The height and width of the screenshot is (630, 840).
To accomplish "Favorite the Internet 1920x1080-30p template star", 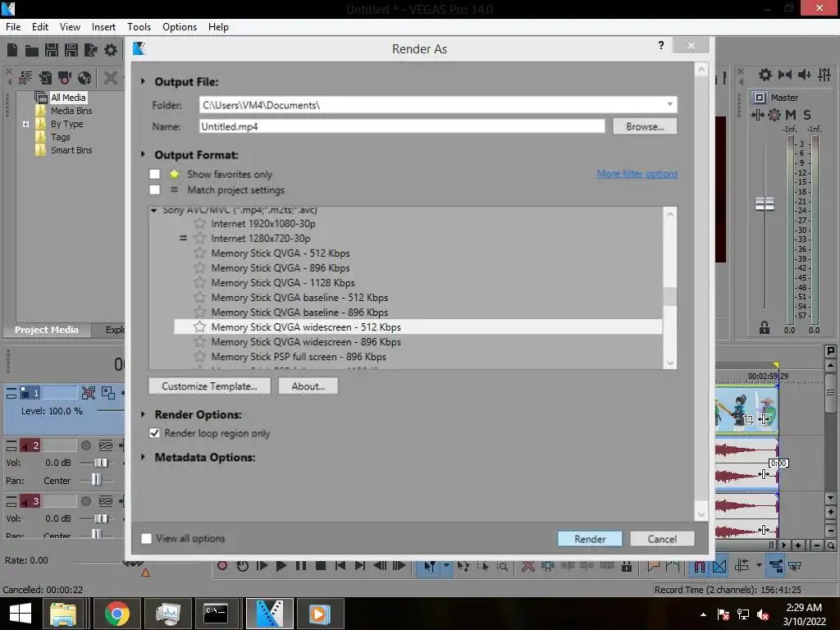I will 199,224.
